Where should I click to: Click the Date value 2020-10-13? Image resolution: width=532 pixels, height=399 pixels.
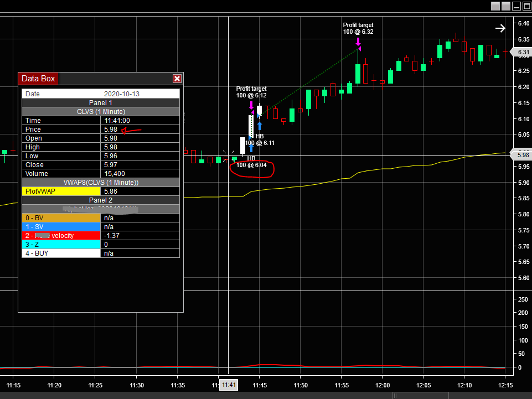tap(121, 94)
